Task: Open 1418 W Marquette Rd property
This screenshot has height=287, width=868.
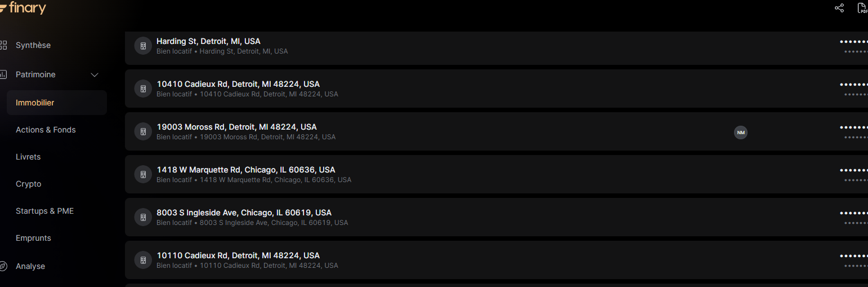Action: click(496, 174)
